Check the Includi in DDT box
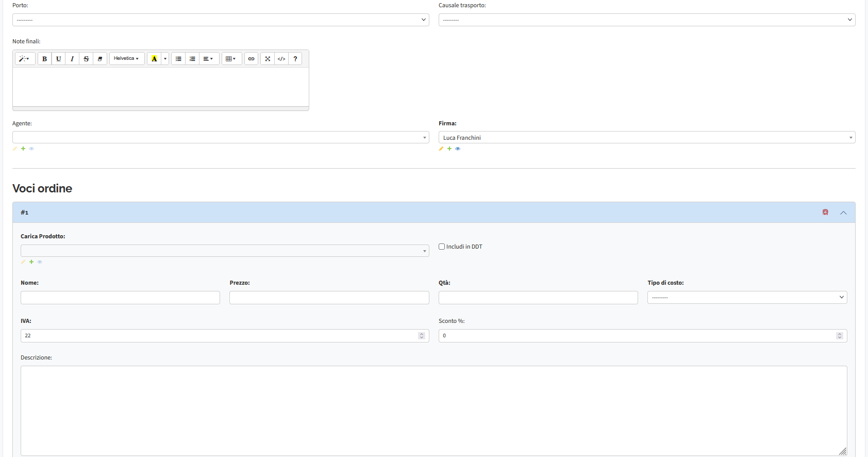The image size is (868, 457). (x=442, y=247)
